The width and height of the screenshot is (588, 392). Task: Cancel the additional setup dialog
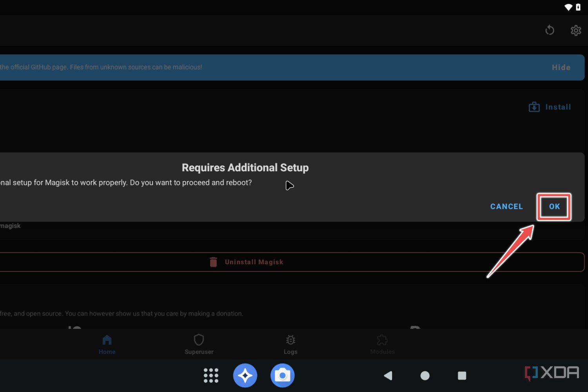tap(506, 207)
